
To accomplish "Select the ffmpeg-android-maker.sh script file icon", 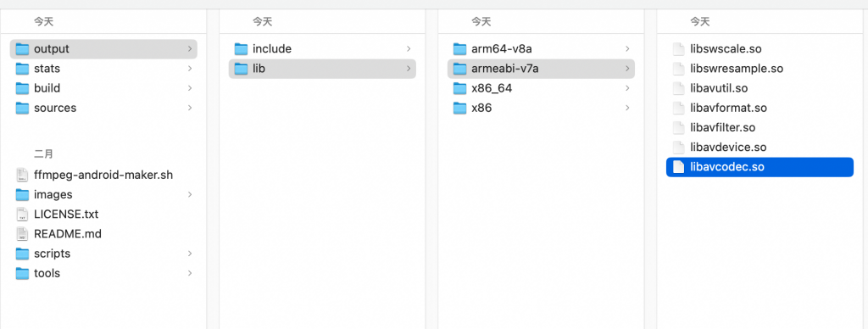I will [22, 175].
